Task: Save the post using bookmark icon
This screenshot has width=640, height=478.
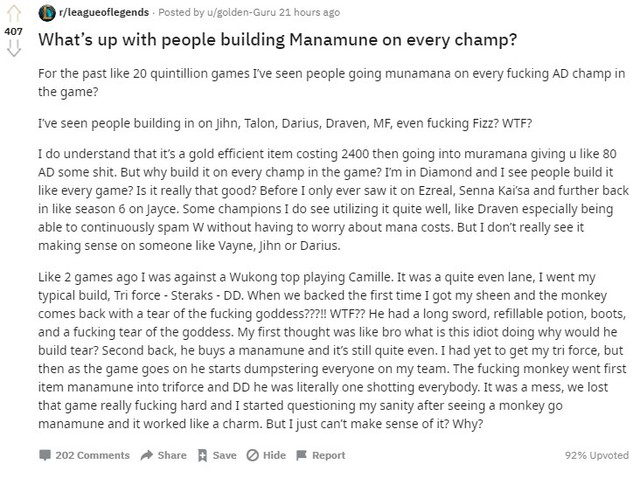Action: (x=203, y=455)
